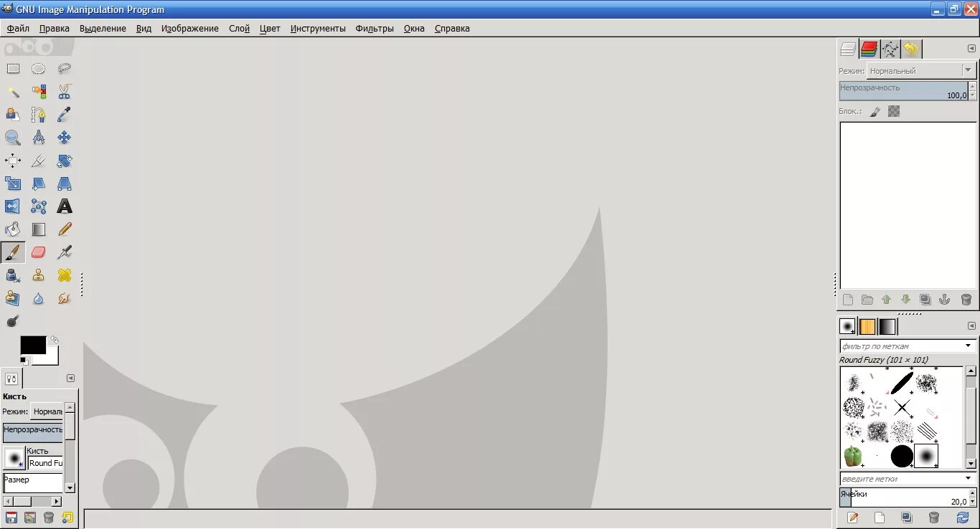
Task: Select the Measure compass tool
Action: click(39, 138)
